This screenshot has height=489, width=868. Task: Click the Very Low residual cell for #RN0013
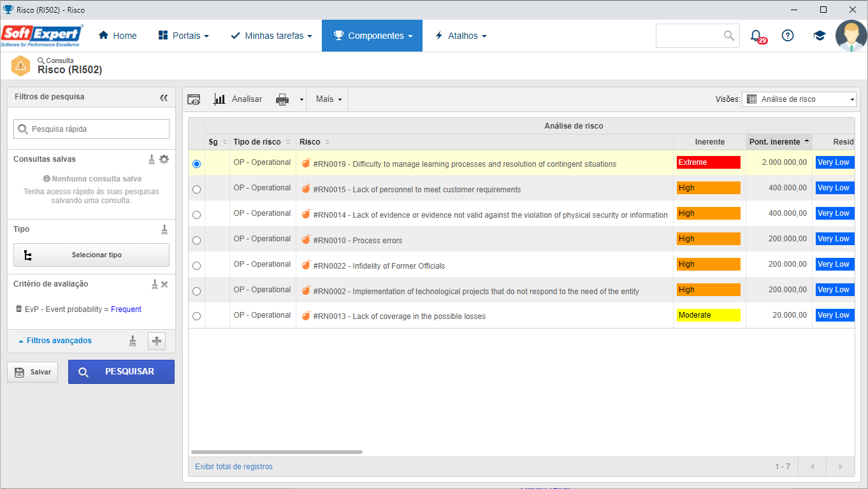(835, 315)
